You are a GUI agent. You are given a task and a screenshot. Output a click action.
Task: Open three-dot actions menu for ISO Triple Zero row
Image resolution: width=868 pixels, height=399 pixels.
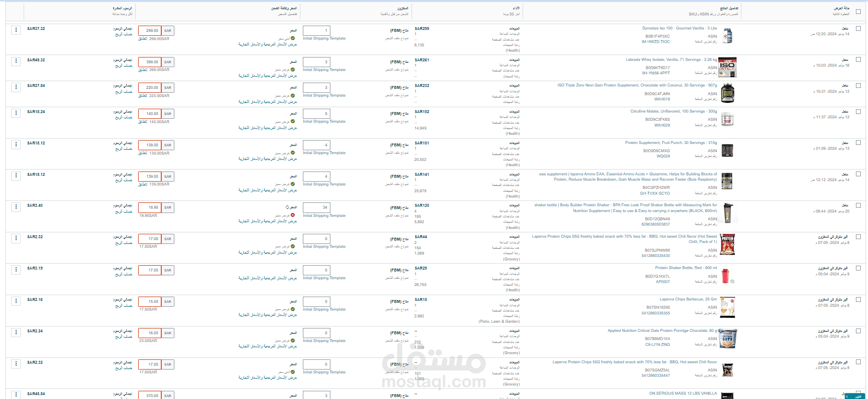pos(16,87)
